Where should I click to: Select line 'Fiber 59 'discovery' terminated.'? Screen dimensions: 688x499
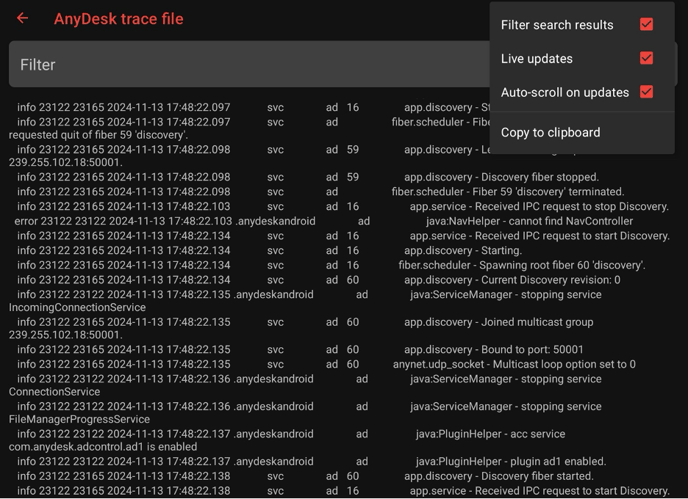(x=320, y=192)
